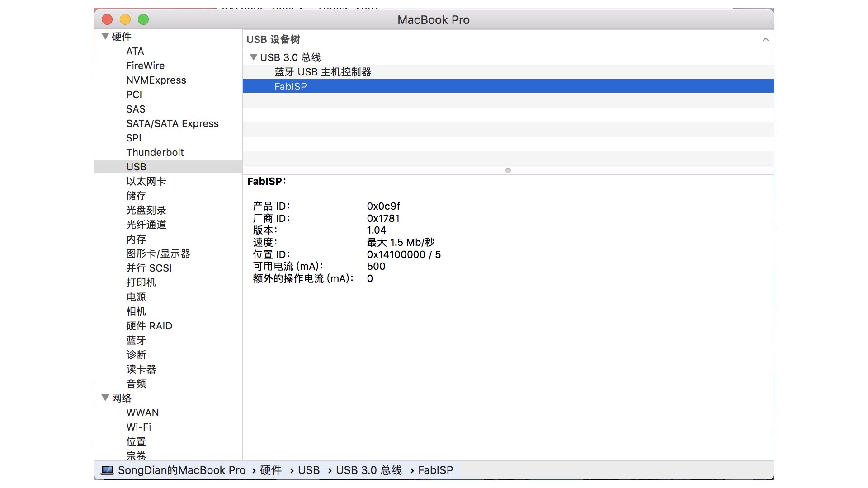Click the 产品 ID value 0x0c9f
Image resolution: width=868 pixels, height=488 pixels.
(x=383, y=206)
